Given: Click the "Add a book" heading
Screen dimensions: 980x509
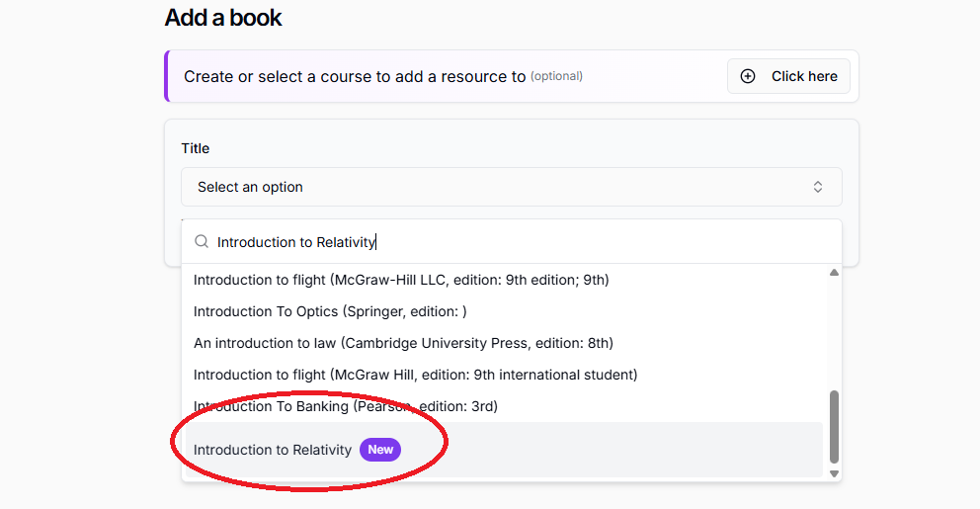Looking at the screenshot, I should 223,18.
